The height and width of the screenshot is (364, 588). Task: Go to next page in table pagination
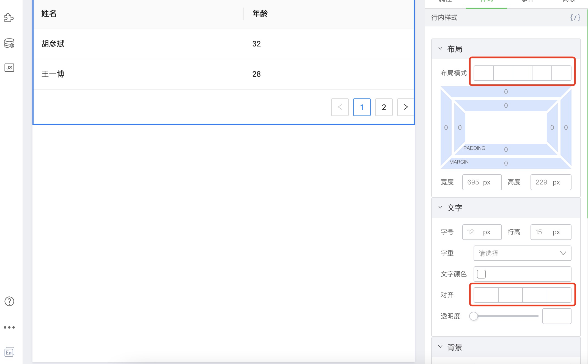coord(406,107)
